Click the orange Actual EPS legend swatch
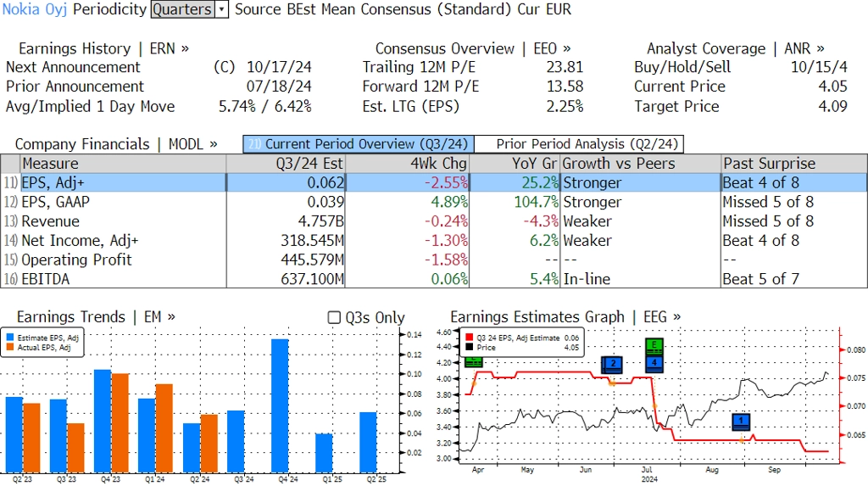Image resolution: width=868 pixels, height=486 pixels. pyautogui.click(x=10, y=348)
